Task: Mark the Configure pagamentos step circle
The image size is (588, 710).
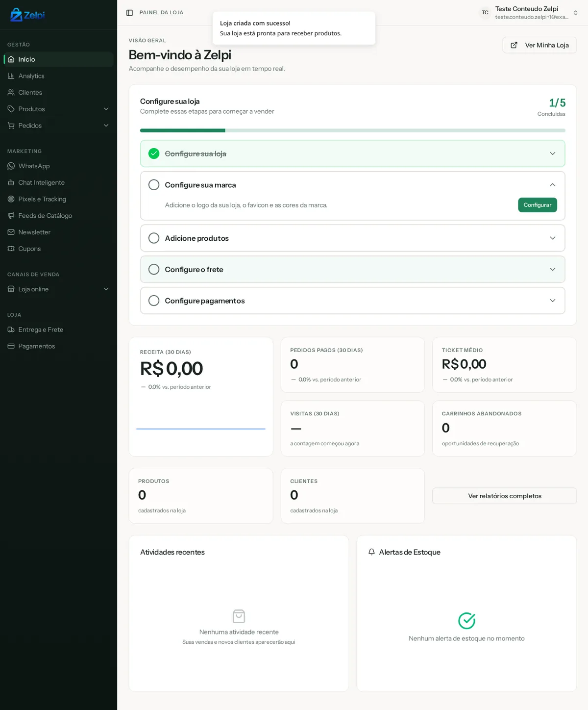Action: [x=154, y=301]
